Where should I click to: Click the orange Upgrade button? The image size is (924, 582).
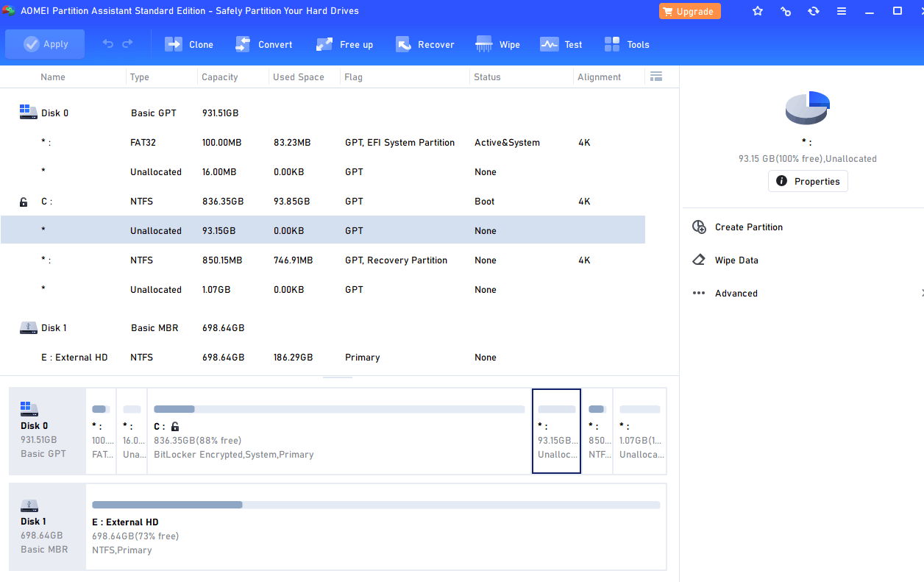click(x=690, y=11)
